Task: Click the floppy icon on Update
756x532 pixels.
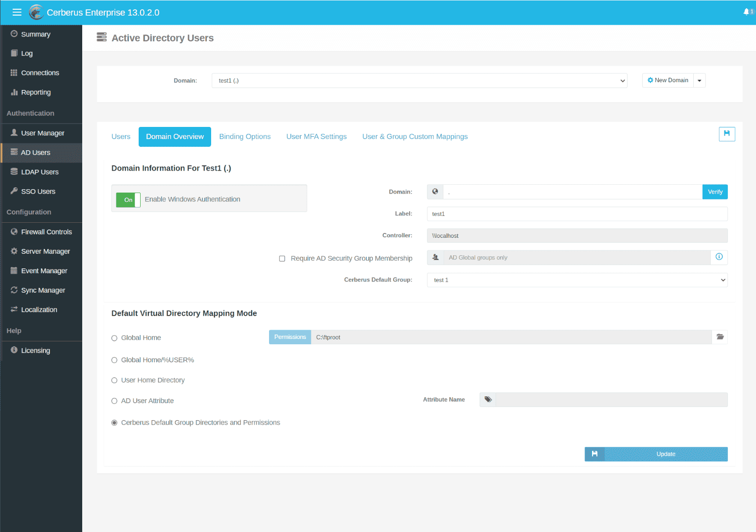Action: click(594, 454)
